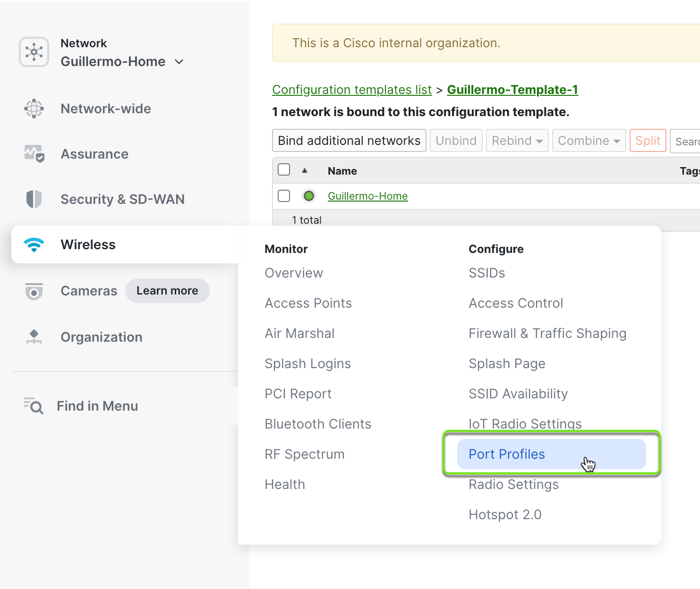The width and height of the screenshot is (700, 589).
Task: Open the Combine dropdown
Action: [589, 141]
